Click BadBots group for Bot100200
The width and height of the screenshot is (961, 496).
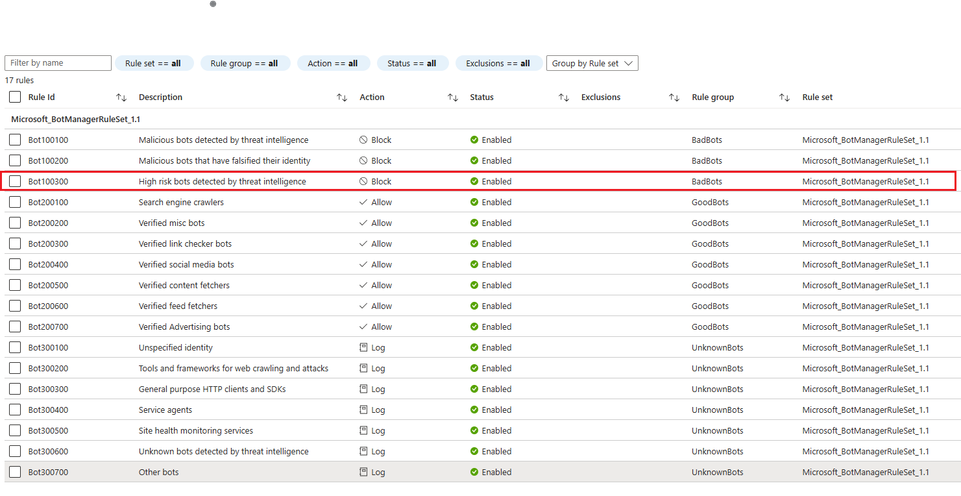pyautogui.click(x=707, y=161)
